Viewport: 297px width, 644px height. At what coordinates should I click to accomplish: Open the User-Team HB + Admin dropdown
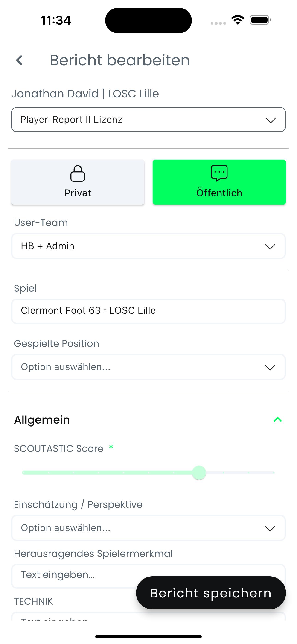pyautogui.click(x=148, y=246)
